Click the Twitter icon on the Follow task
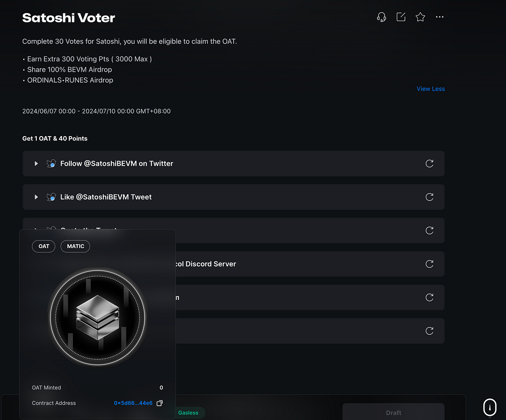The height and width of the screenshot is (420, 506). coord(51,164)
